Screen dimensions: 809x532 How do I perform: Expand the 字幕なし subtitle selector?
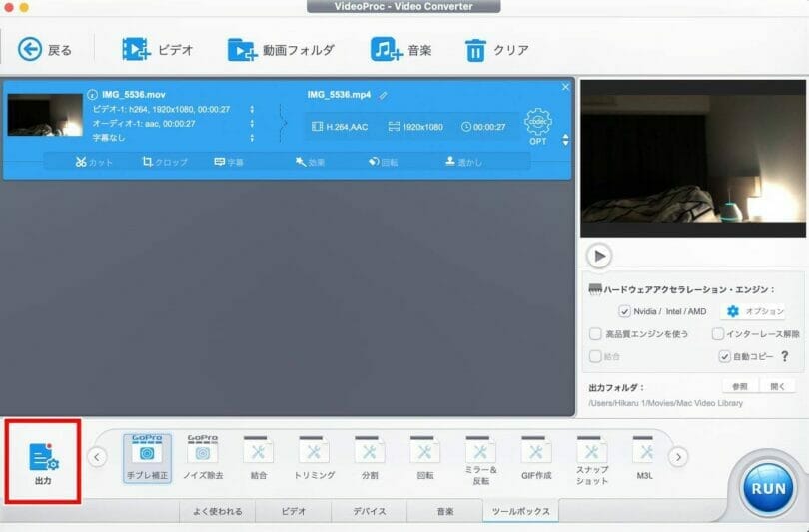pyautogui.click(x=252, y=138)
